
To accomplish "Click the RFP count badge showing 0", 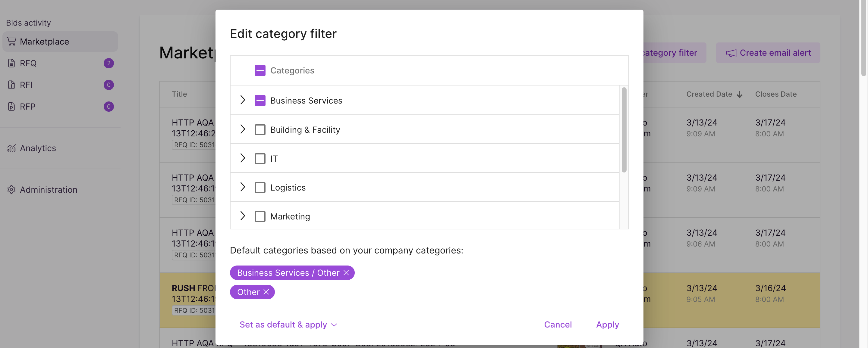I will pos(108,106).
